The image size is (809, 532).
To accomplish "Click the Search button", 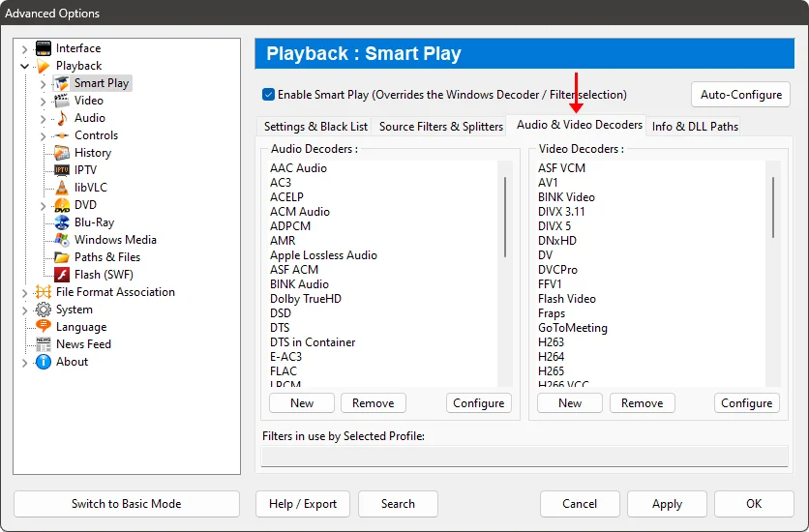I will [x=398, y=504].
